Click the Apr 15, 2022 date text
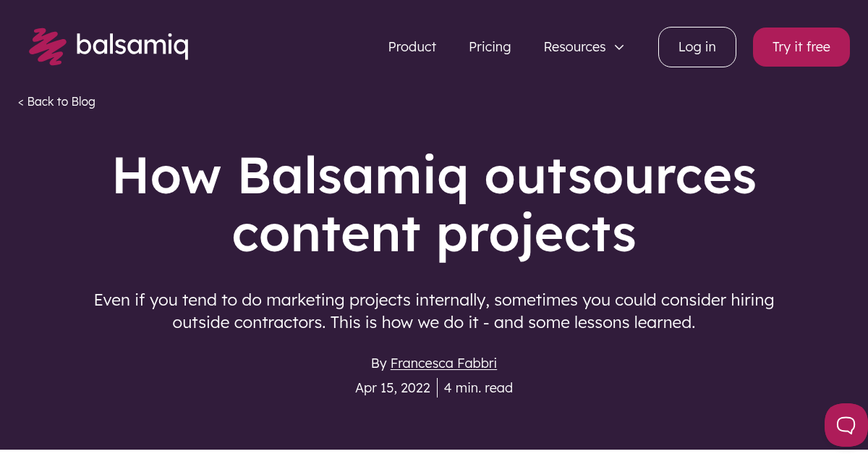The height and width of the screenshot is (454, 868). click(x=393, y=387)
